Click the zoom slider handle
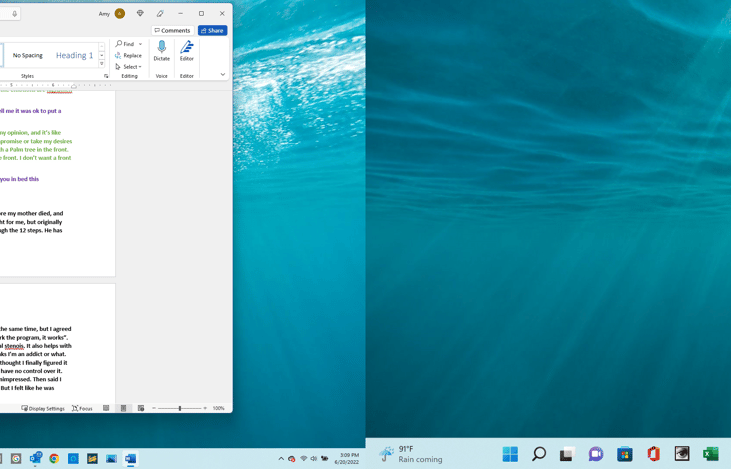 pos(180,408)
